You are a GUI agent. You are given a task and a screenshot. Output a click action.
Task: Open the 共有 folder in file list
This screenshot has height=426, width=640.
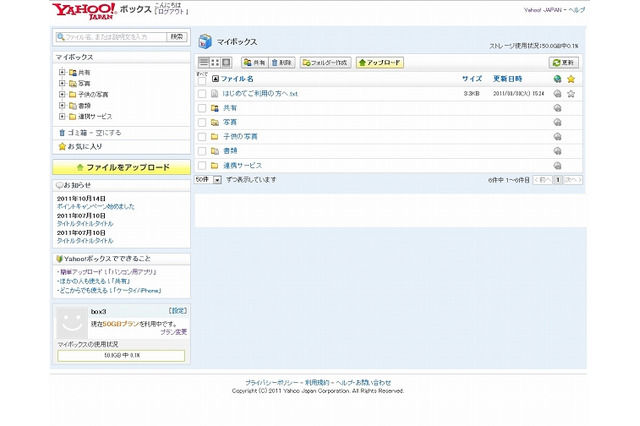(x=230, y=108)
